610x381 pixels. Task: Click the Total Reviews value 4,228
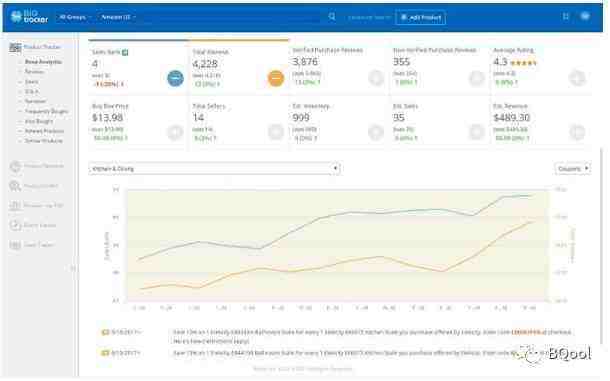(205, 64)
